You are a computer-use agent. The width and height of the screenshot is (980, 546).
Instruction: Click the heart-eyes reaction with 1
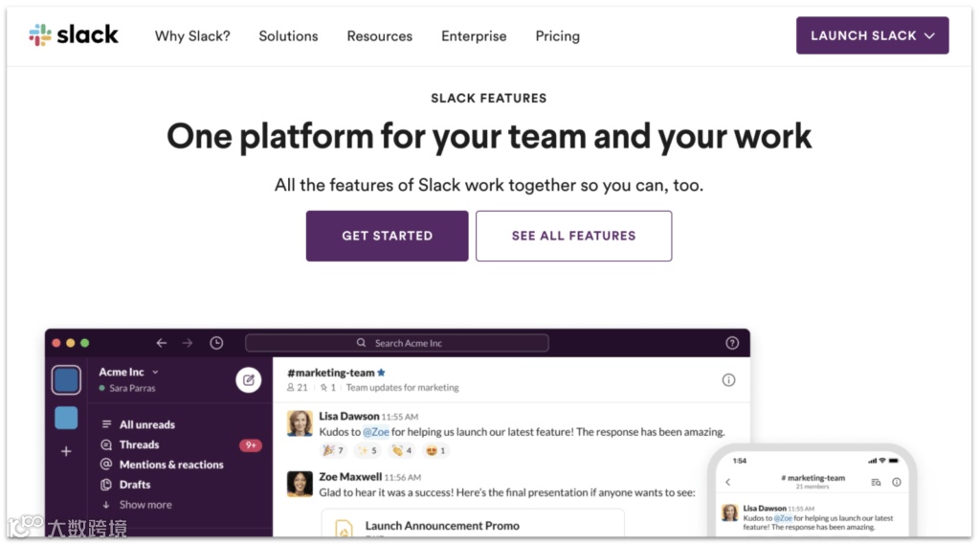(x=435, y=450)
